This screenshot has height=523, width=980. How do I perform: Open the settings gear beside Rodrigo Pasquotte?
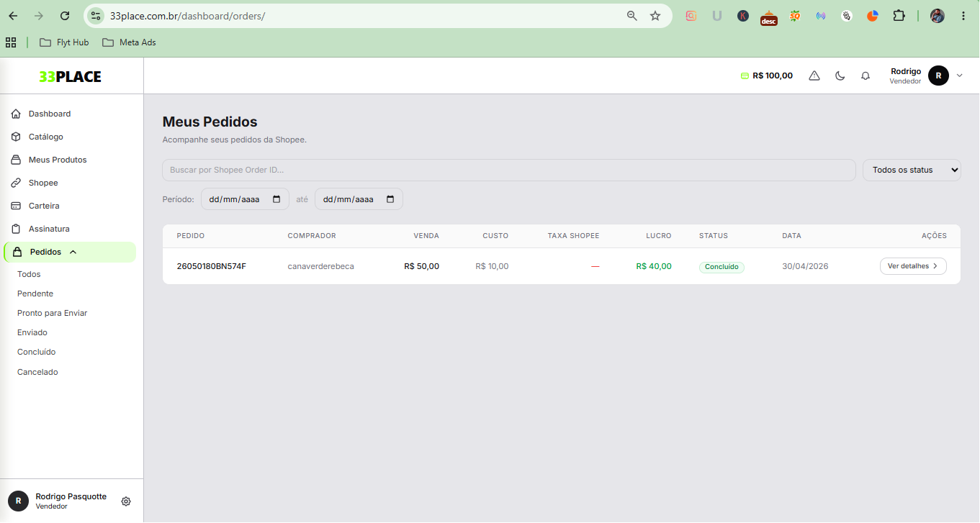(x=126, y=501)
